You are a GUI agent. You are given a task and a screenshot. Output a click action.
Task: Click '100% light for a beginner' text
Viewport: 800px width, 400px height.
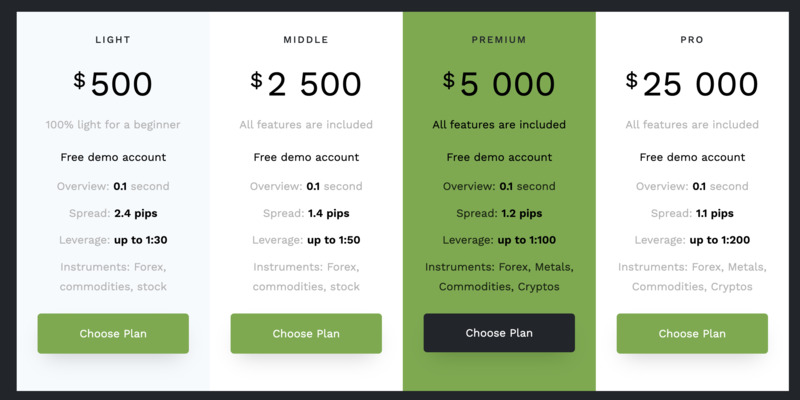(113, 125)
